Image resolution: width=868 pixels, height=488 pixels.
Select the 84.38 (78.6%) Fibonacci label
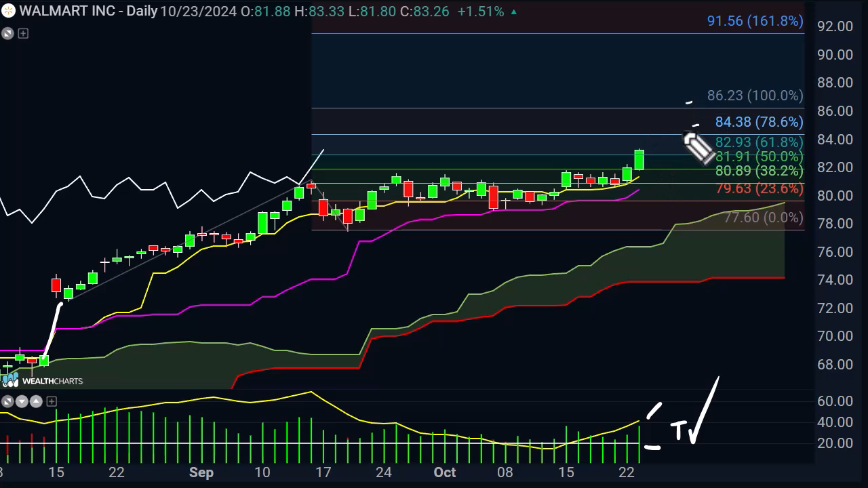[x=759, y=122]
